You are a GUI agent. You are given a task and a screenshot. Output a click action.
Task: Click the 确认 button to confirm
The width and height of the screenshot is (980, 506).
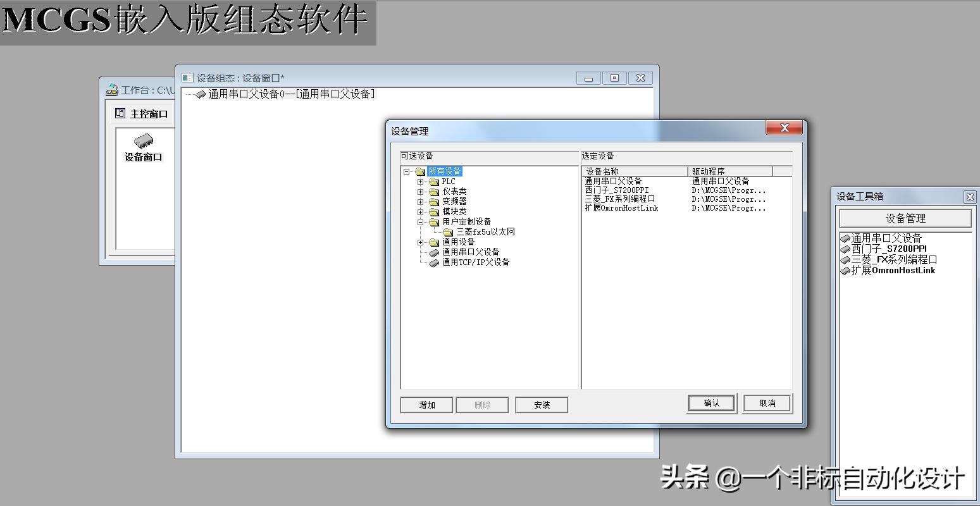click(x=710, y=403)
